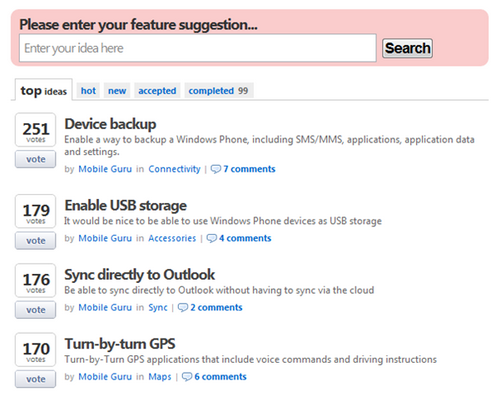The image size is (491, 398).
Task: Vote for Enable USB storage idea
Action: click(x=36, y=241)
